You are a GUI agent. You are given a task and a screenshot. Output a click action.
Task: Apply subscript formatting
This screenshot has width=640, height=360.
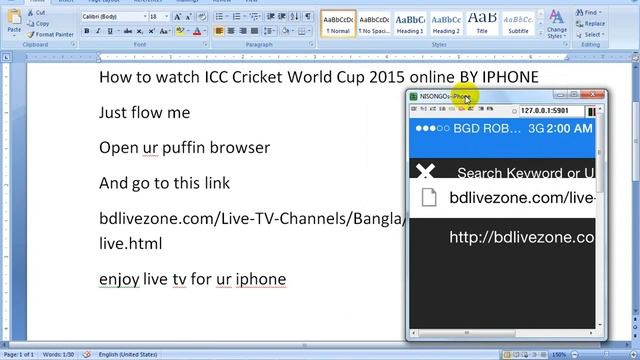(x=140, y=31)
